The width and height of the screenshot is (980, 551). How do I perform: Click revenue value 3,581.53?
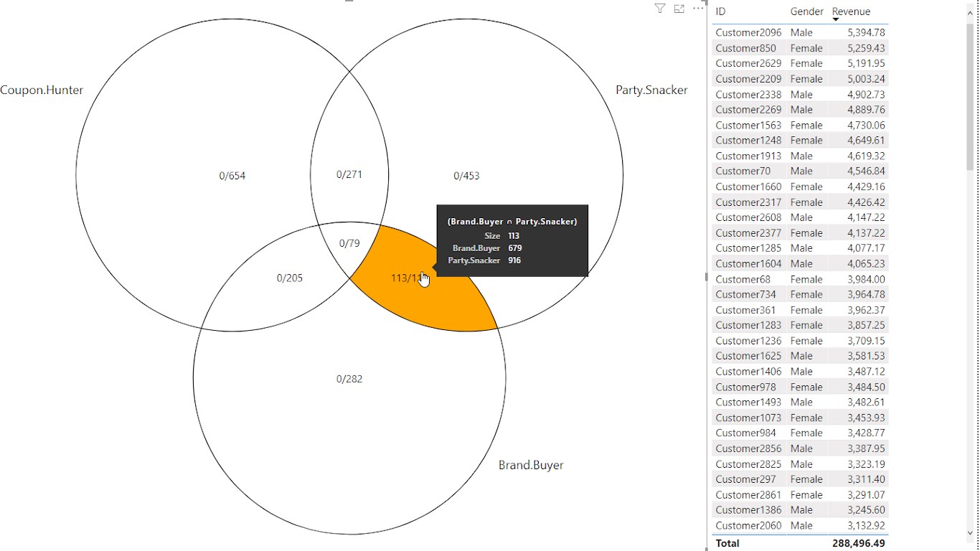[866, 356]
